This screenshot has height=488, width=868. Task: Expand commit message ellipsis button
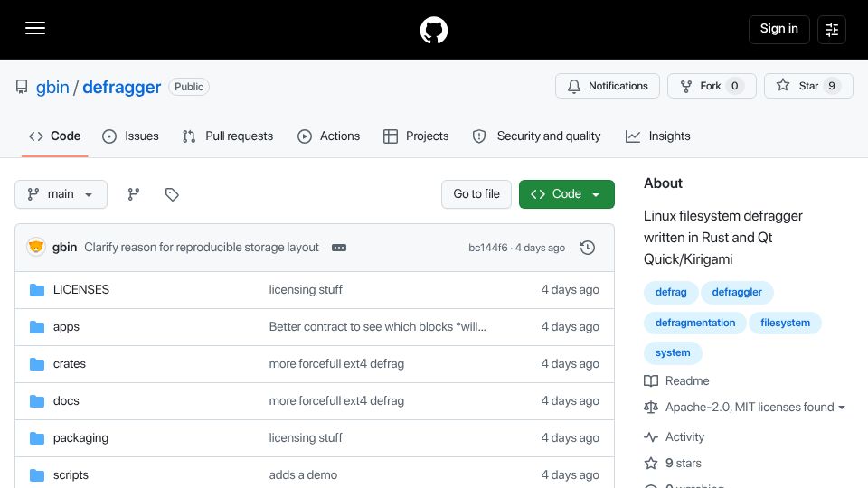coord(339,248)
